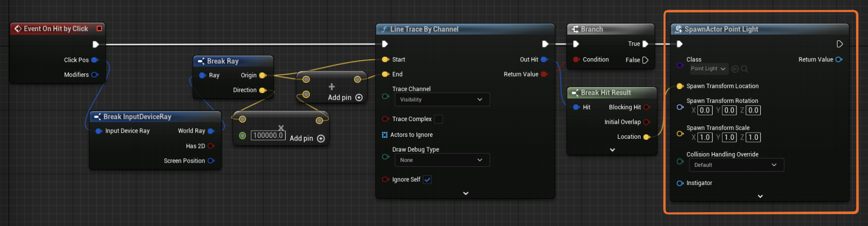The image size is (868, 226).
Task: Open the Draw Debug Type dropdown
Action: [442, 160]
